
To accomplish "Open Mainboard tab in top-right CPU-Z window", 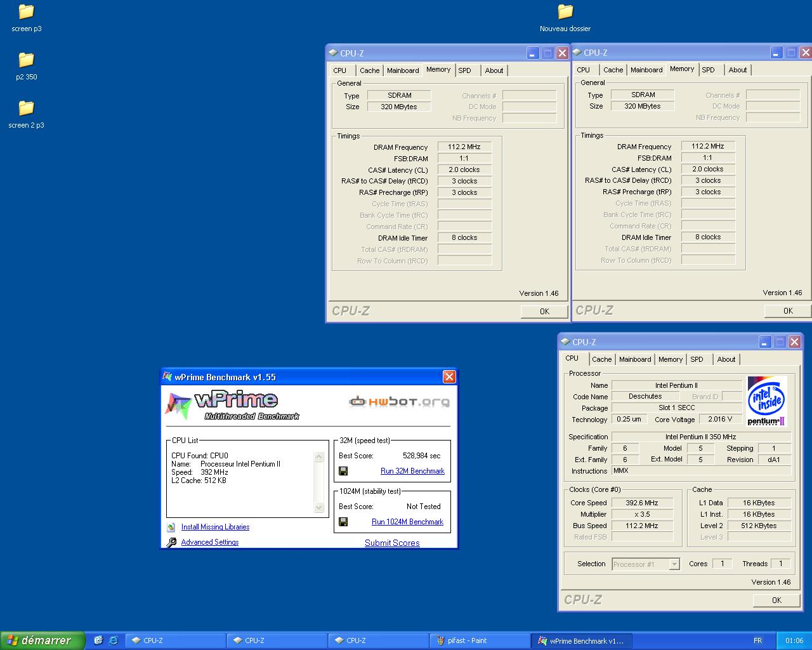I will (x=646, y=70).
